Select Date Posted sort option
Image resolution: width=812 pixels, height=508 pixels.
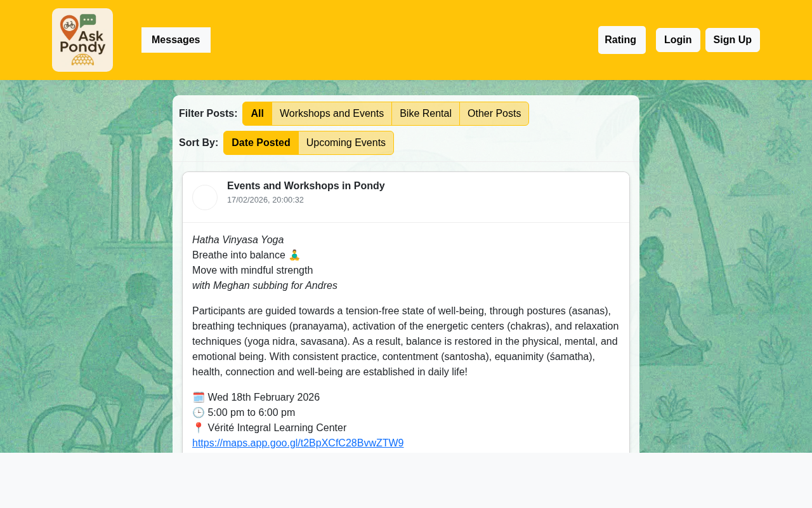[x=261, y=142]
